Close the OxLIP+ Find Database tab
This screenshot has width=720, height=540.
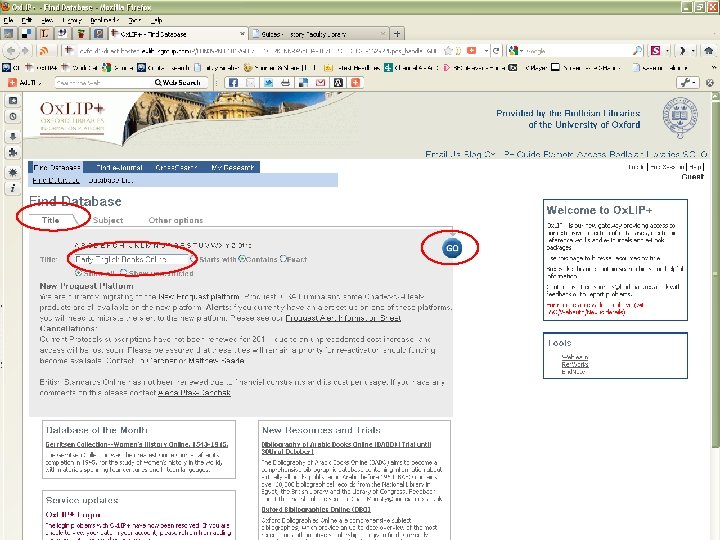coord(242,34)
